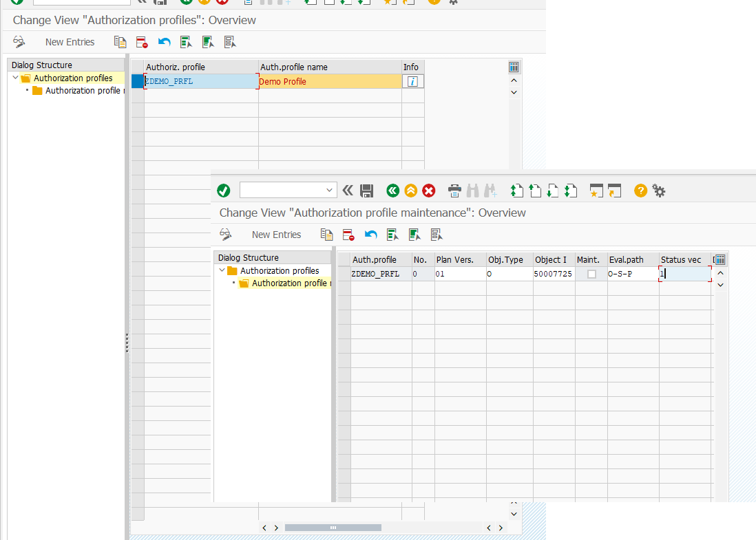756x540 pixels.
Task: Open the command field dropdown arrow
Action: pyautogui.click(x=329, y=191)
